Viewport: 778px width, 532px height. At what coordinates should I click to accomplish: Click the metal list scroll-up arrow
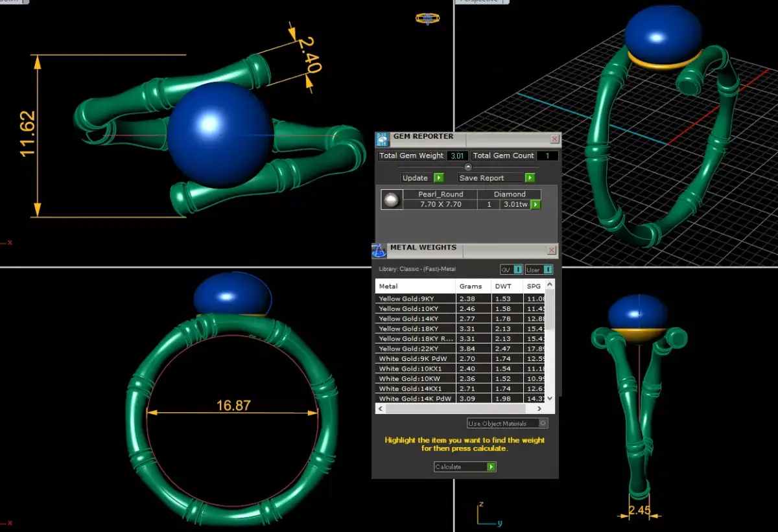tap(550, 284)
